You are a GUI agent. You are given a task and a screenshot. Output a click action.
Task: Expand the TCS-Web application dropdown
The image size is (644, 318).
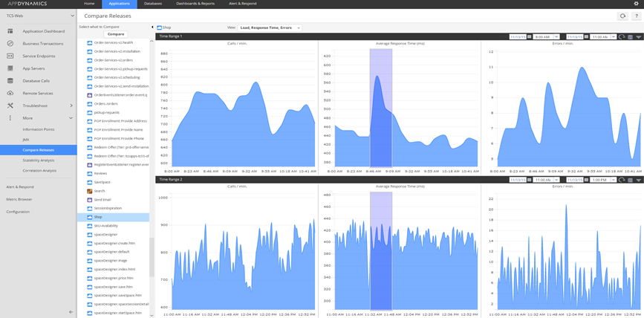[72, 16]
